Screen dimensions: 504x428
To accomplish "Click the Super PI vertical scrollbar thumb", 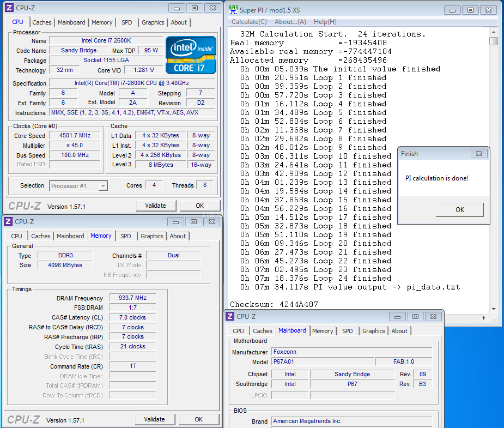I will (x=494, y=41).
